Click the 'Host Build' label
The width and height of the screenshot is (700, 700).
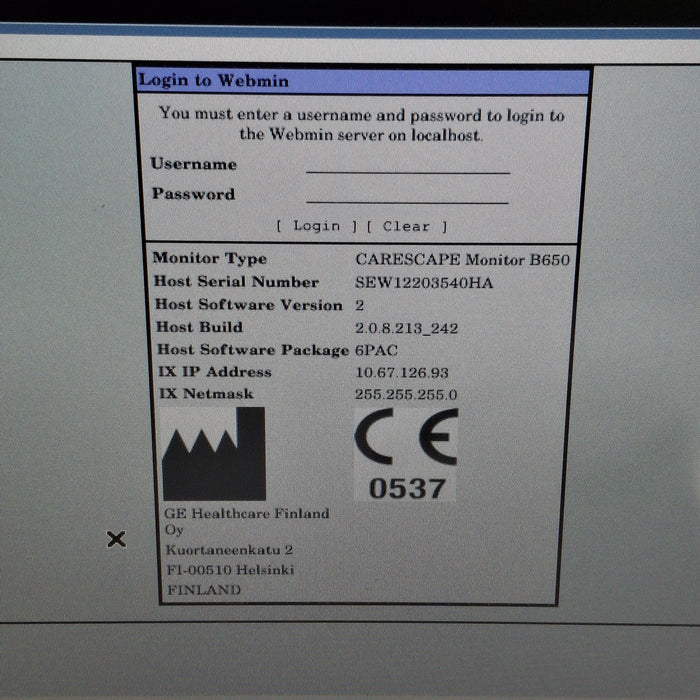tap(200, 327)
